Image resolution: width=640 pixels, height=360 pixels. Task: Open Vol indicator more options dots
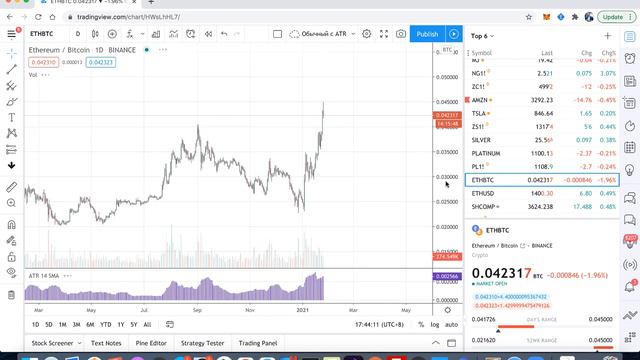click(46, 75)
